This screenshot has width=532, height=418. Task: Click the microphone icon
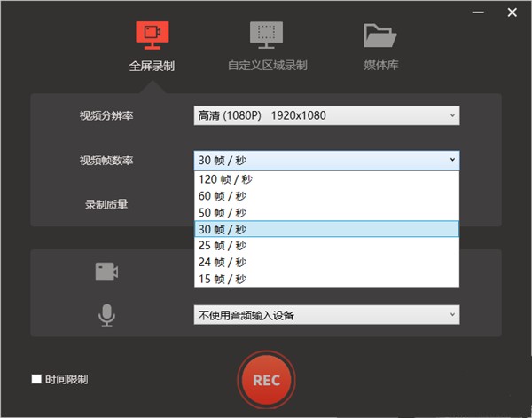coord(106,315)
